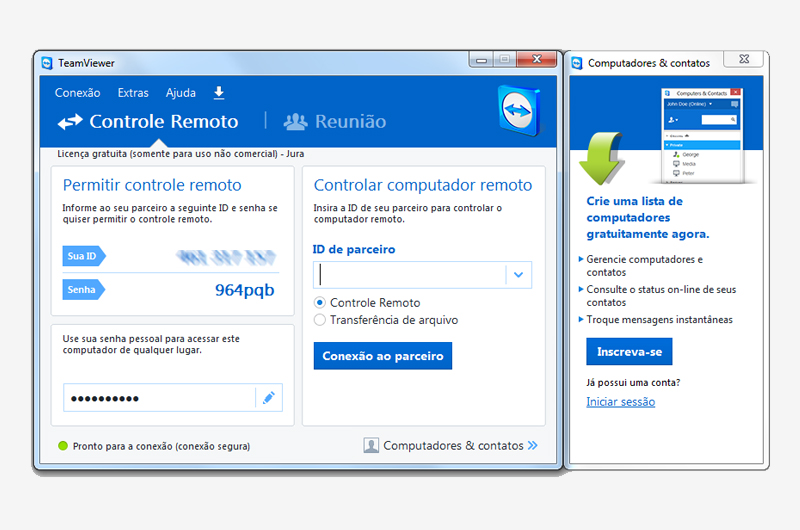Screen dimensions: 800x530
Task: Click the Conexão ao parceiro button
Action: click(383, 356)
